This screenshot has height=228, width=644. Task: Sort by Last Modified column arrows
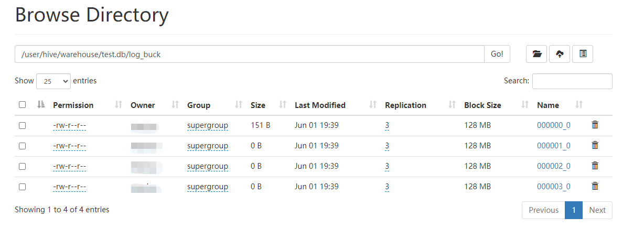(x=373, y=105)
